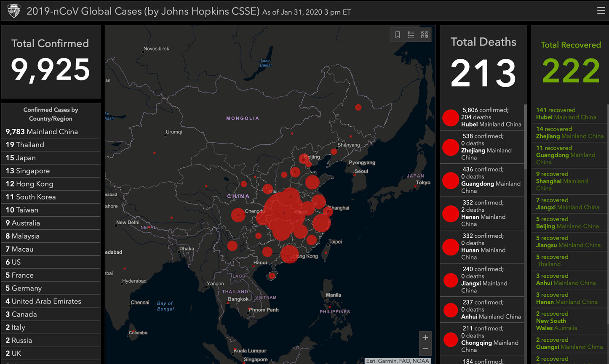609x364 pixels.
Task: Click the 3 recovered Anhui entry
Action: [x=569, y=279]
